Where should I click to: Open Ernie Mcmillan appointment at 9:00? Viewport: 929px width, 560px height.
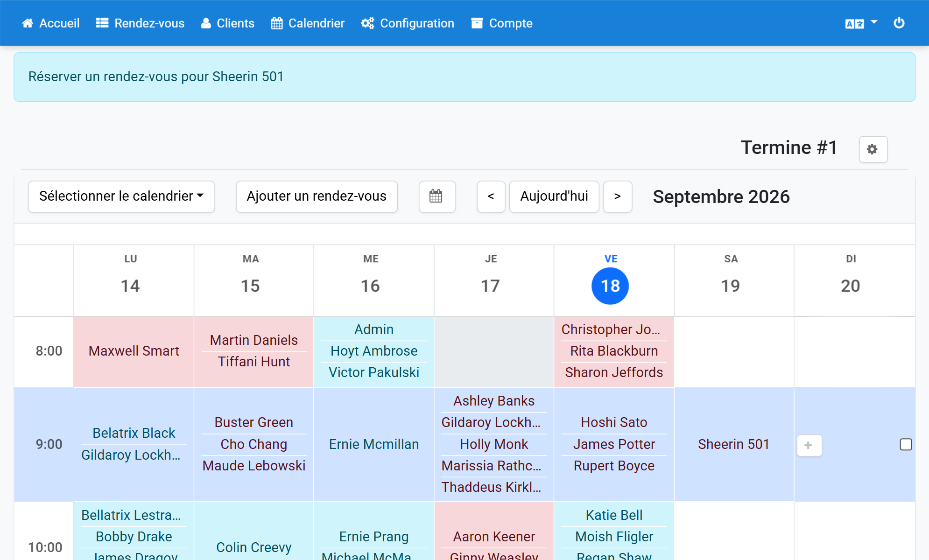tap(374, 444)
